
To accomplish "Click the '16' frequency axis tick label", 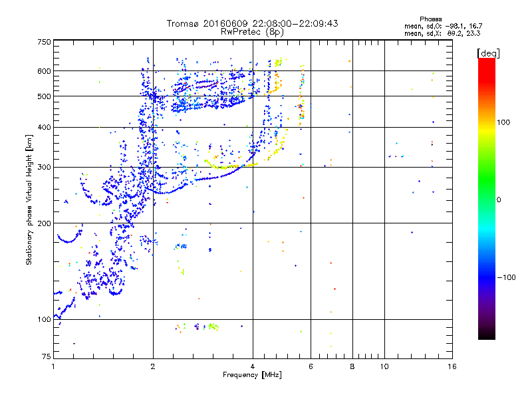I will (452, 366).
